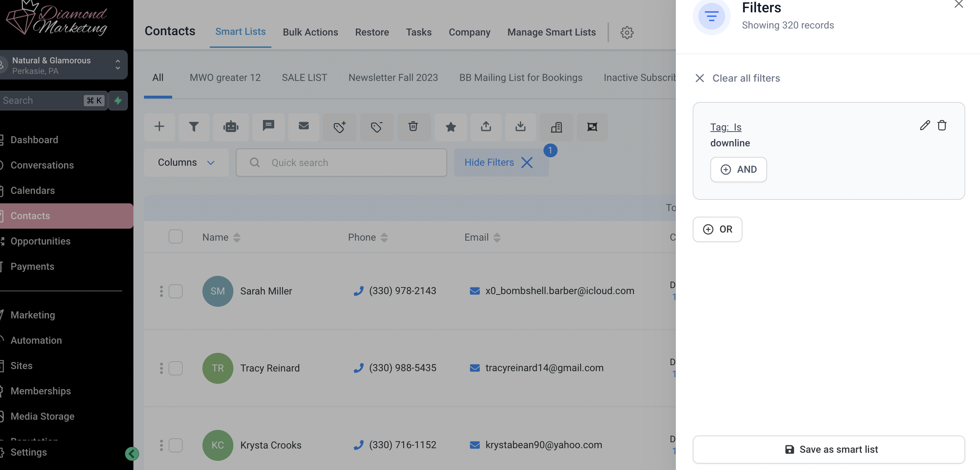Click the robot automation icon

click(231, 127)
